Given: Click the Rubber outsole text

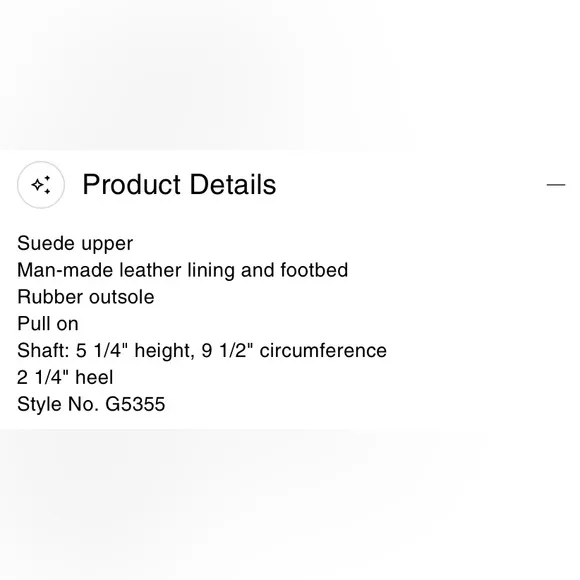Looking at the screenshot, I should click(x=85, y=297).
